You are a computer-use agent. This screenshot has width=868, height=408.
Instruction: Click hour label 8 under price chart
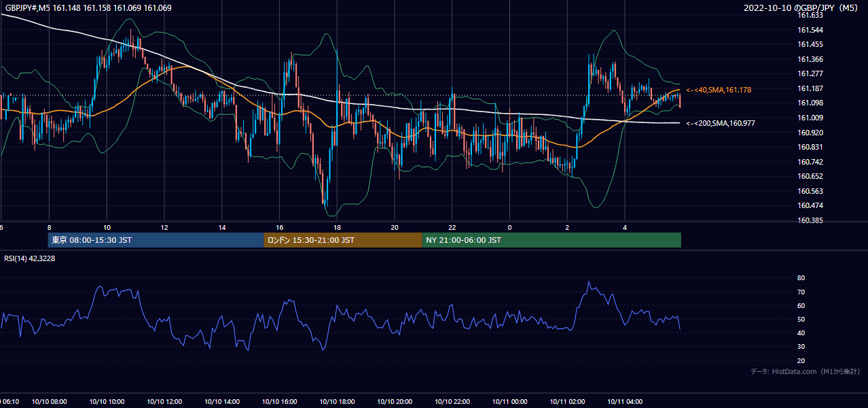pos(49,227)
